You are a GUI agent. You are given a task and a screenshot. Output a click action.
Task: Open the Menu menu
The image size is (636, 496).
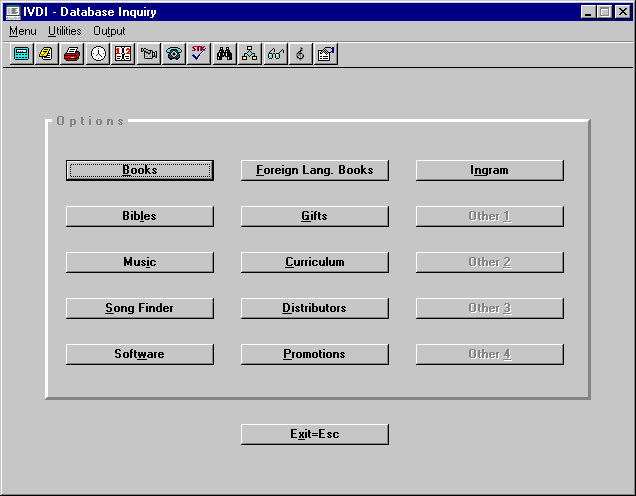pyautogui.click(x=23, y=31)
